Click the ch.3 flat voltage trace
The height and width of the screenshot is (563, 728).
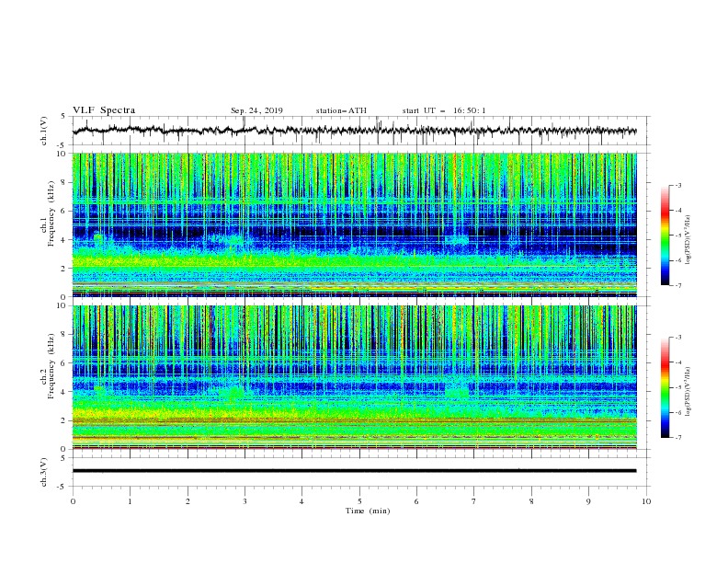354,471
